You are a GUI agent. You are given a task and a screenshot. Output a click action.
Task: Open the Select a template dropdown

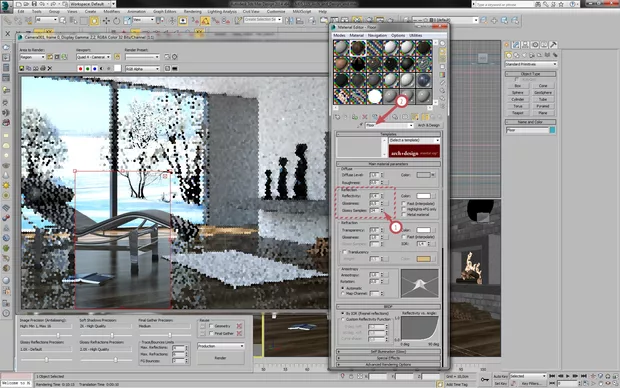coord(414,140)
